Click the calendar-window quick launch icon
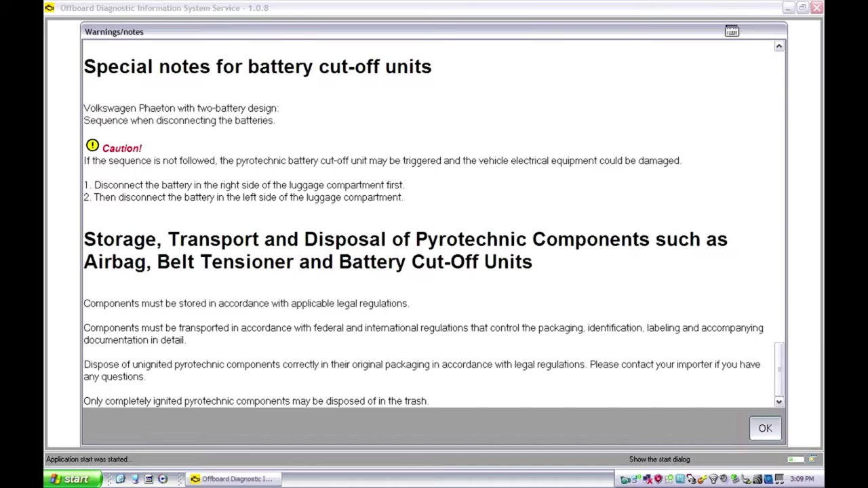868x488 pixels. click(x=149, y=479)
